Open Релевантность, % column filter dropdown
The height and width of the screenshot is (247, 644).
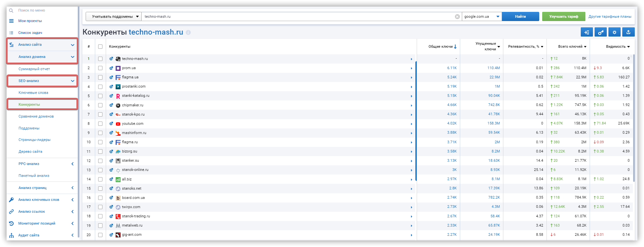pos(542,47)
